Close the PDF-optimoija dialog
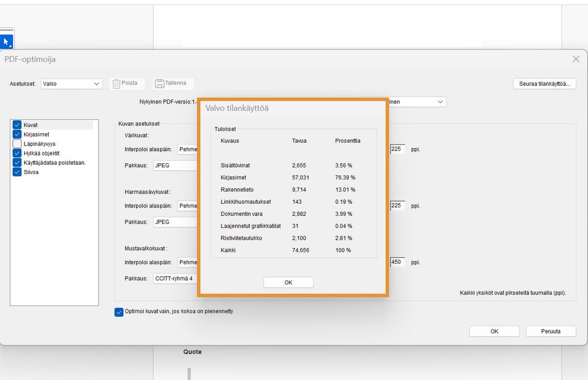Screen dimensions: 588x380 (576, 59)
